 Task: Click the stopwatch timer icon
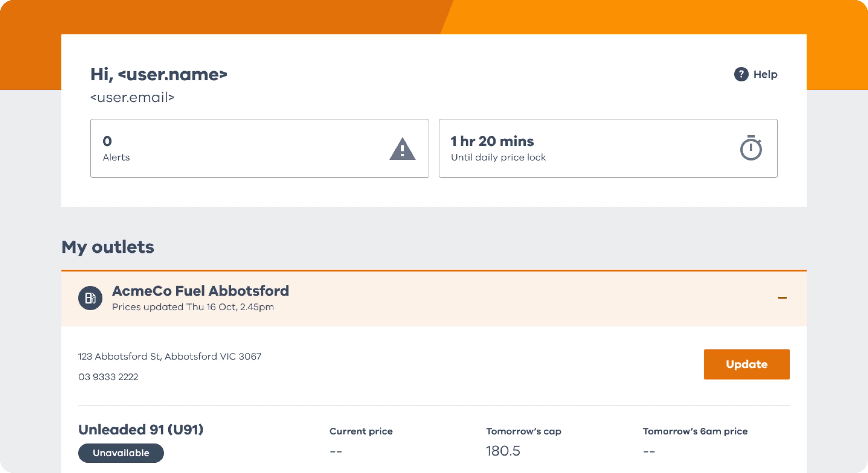751,148
